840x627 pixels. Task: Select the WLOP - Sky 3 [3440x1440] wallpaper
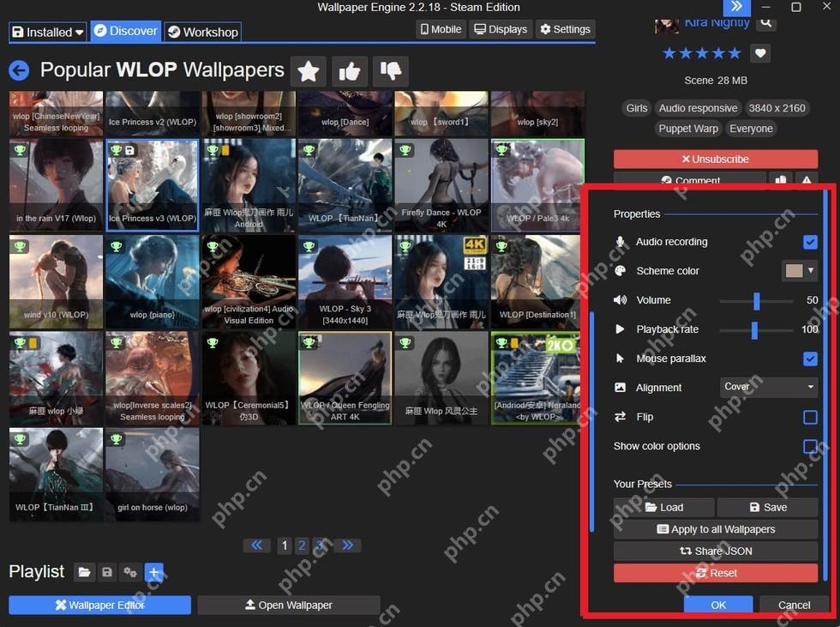[x=345, y=281]
